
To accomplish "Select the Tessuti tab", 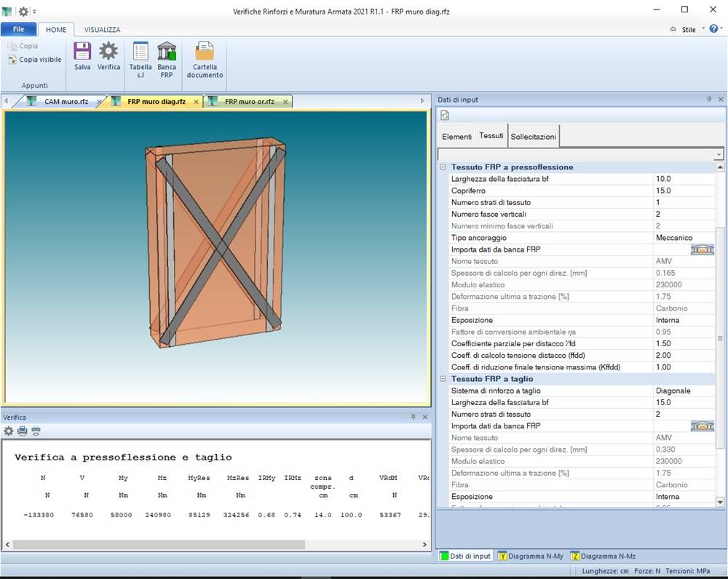I will click(x=491, y=135).
